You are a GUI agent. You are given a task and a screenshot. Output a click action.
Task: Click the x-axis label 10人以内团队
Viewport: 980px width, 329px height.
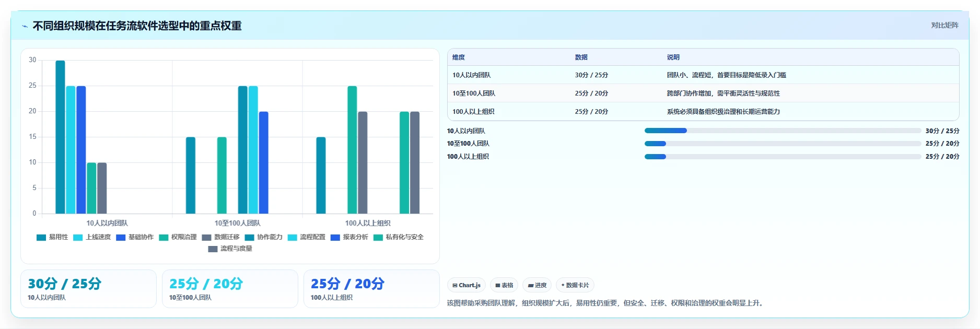tap(107, 223)
